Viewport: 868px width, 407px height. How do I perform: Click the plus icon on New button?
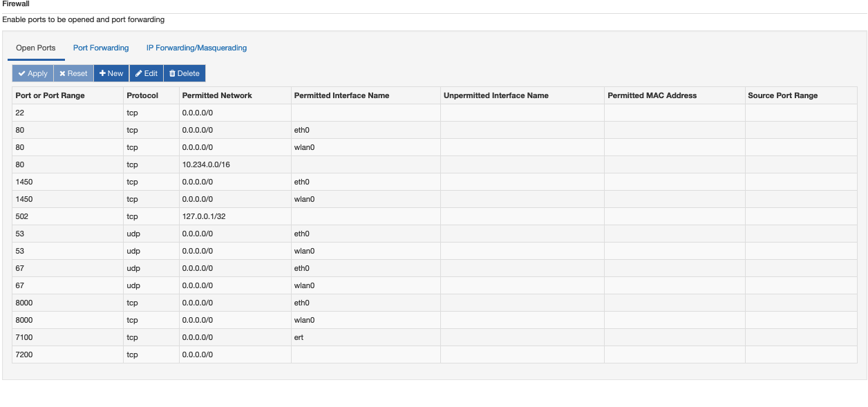click(101, 73)
